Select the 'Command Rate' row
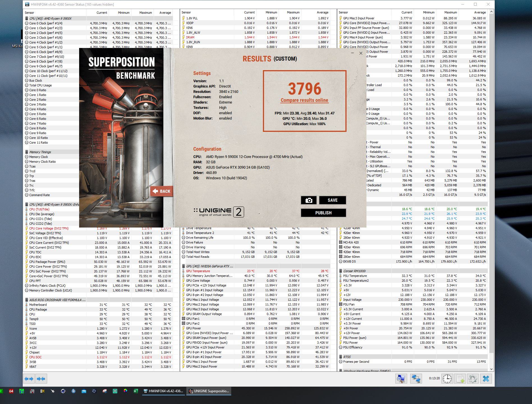This screenshot has width=532, height=404. click(52, 195)
